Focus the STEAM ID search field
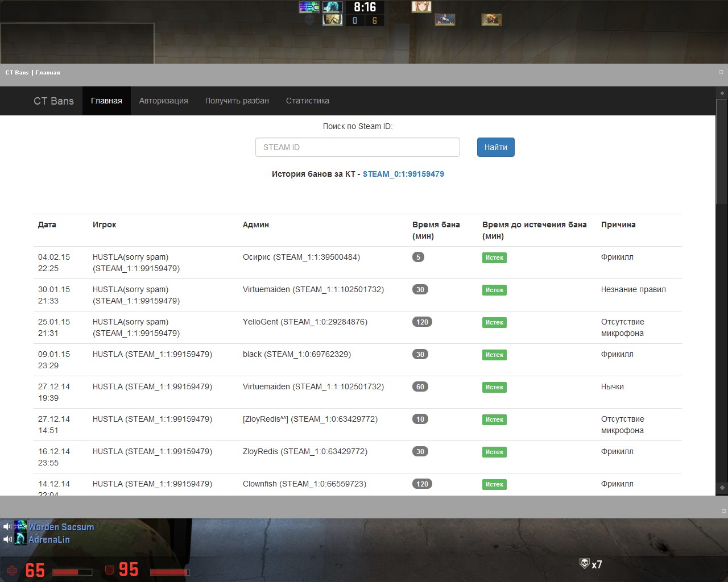Viewport: 728px width, 582px height. click(x=357, y=147)
